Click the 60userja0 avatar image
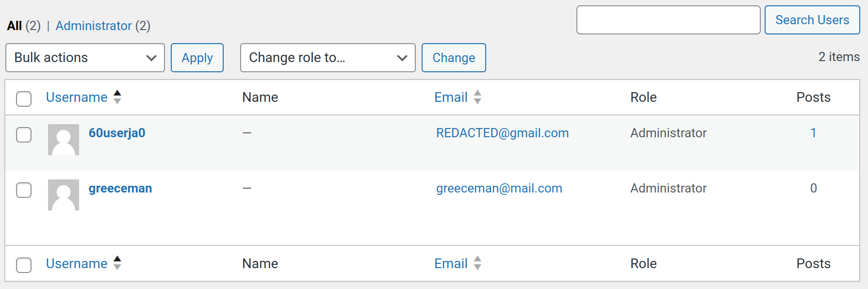The image size is (868, 289). tap(64, 140)
